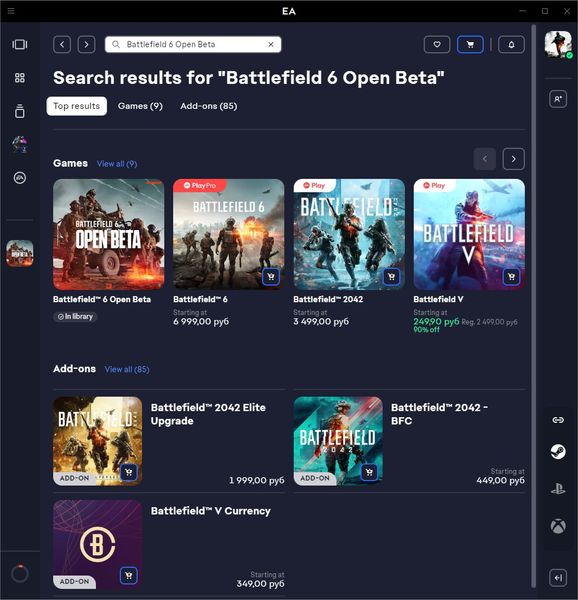
Task: Click the Steam icon in right panel
Action: (558, 452)
